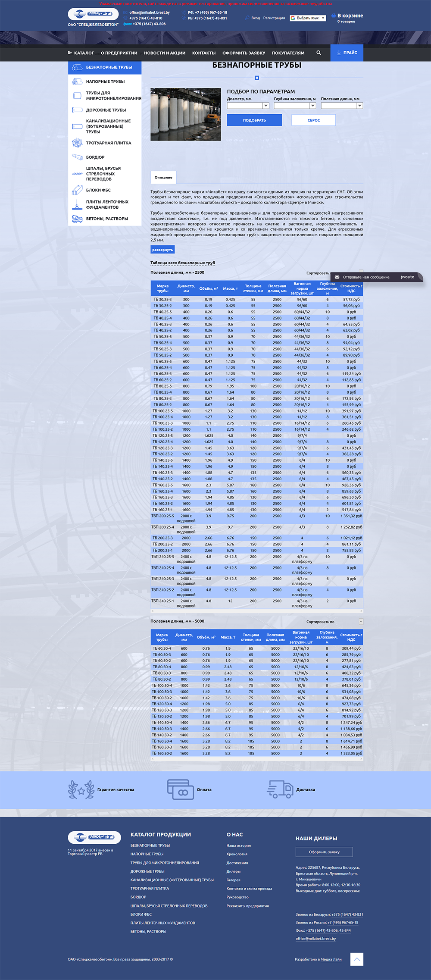
Task: Click table row ТБП 240.25-1
Action: 257,603
